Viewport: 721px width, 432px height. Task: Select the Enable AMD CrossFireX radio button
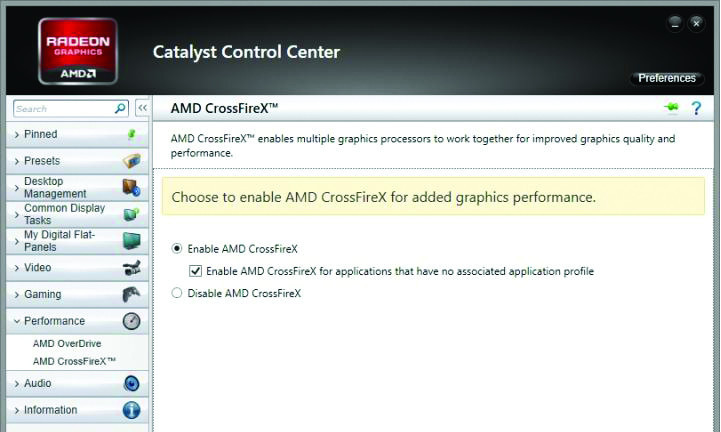coord(178,249)
